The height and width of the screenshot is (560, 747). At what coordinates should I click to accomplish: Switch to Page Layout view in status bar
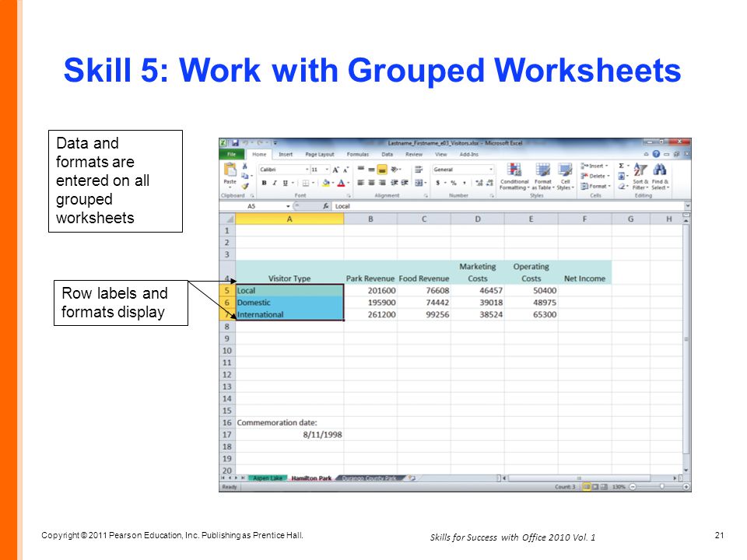tap(595, 487)
